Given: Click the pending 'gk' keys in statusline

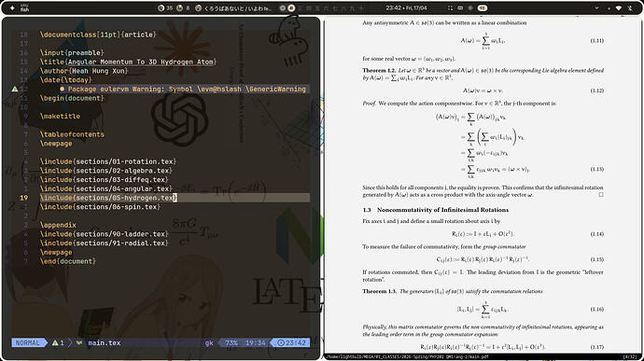Looking at the screenshot, I should tap(209, 342).
